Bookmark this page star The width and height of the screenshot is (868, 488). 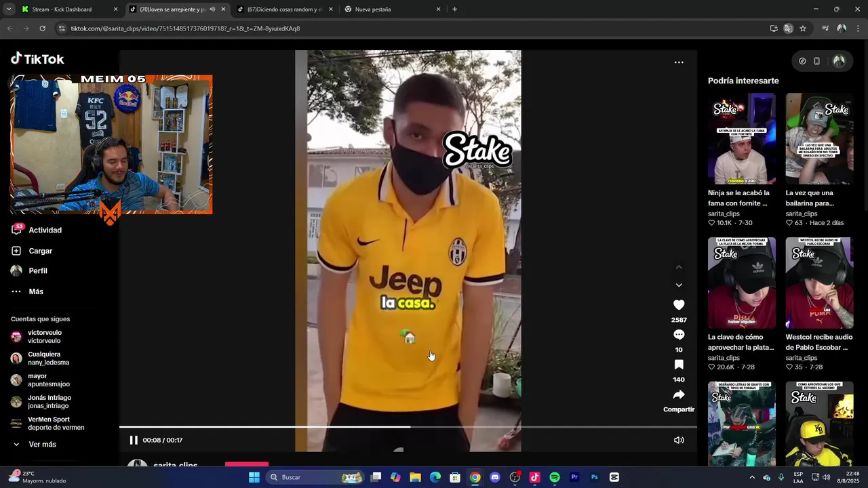pos(803,28)
